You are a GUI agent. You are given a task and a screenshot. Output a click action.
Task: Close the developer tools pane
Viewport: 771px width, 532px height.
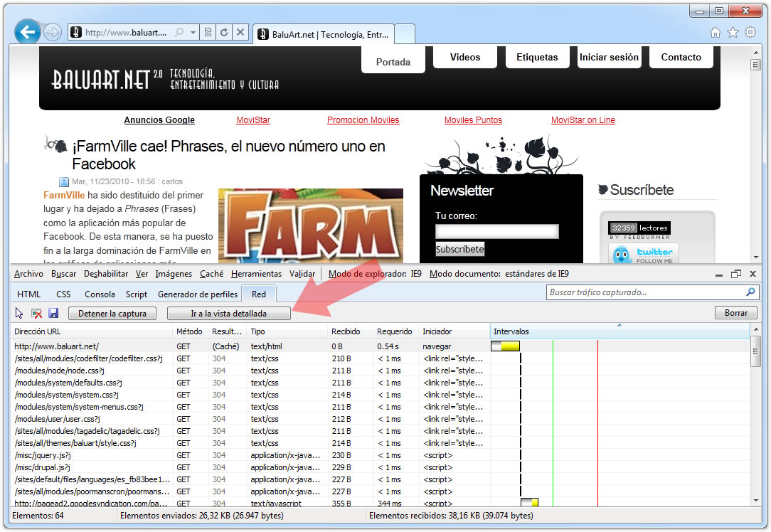[x=753, y=274]
